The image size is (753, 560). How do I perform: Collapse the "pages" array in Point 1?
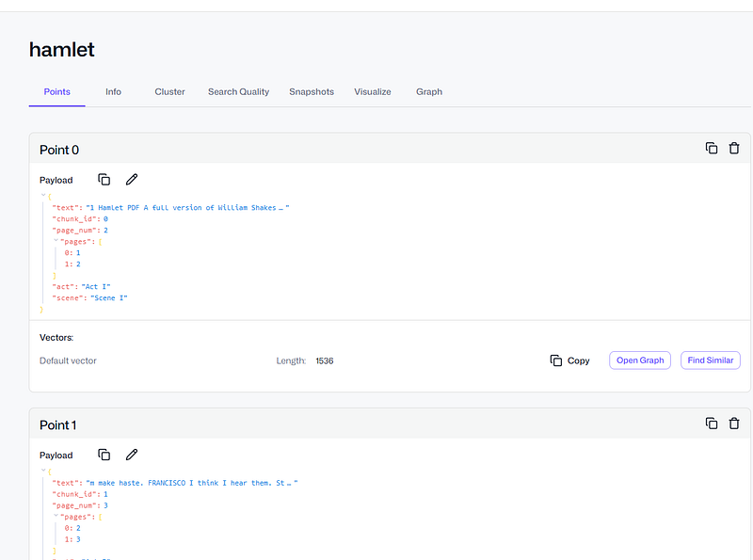coord(56,516)
